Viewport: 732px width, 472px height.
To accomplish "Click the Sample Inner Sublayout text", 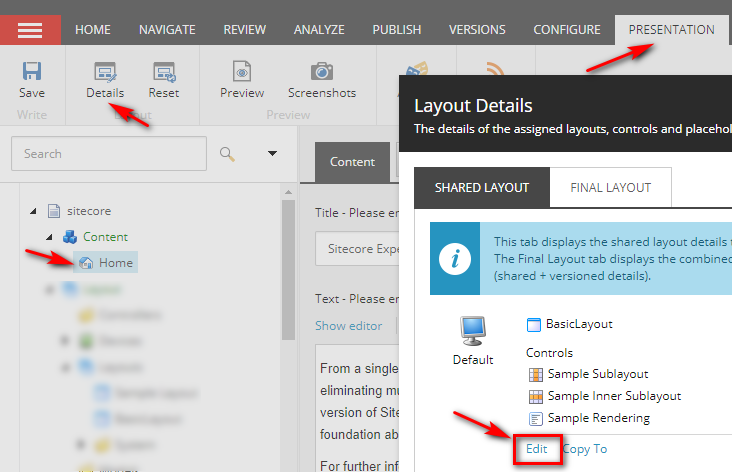I will pos(614,396).
